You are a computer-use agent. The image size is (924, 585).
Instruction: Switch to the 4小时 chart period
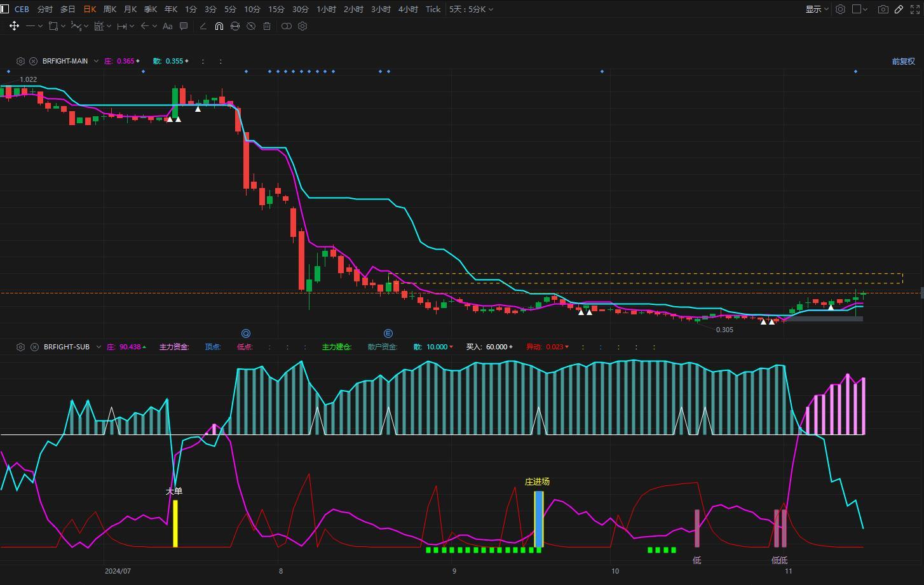[408, 9]
